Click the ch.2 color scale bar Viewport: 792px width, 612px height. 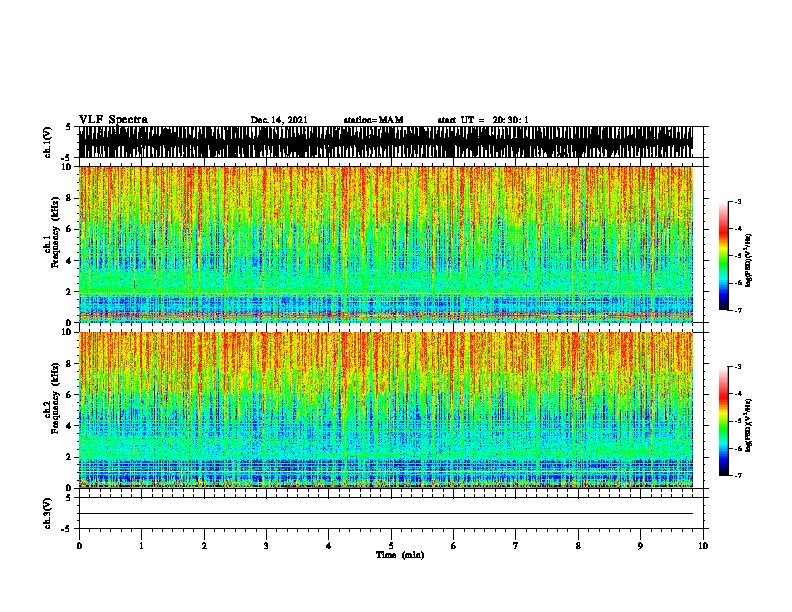[724, 421]
